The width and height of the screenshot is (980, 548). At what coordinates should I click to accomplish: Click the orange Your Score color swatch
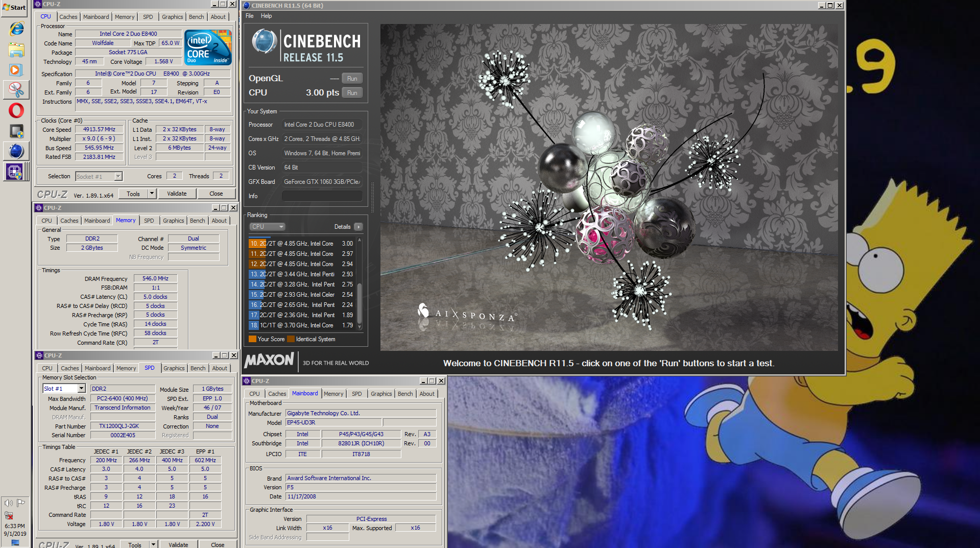point(252,339)
